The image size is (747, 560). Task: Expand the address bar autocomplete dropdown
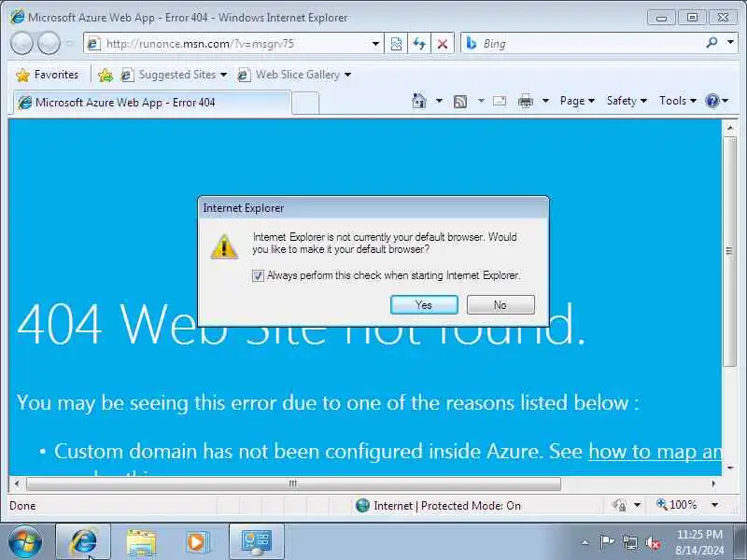[376, 44]
